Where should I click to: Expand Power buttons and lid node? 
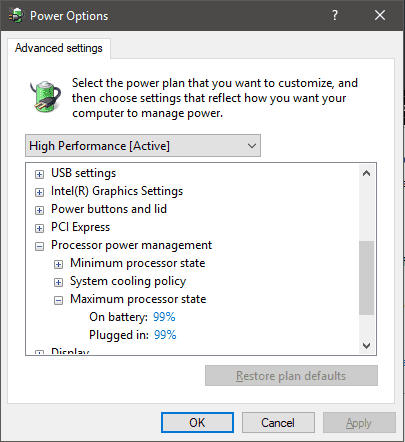pyautogui.click(x=39, y=210)
